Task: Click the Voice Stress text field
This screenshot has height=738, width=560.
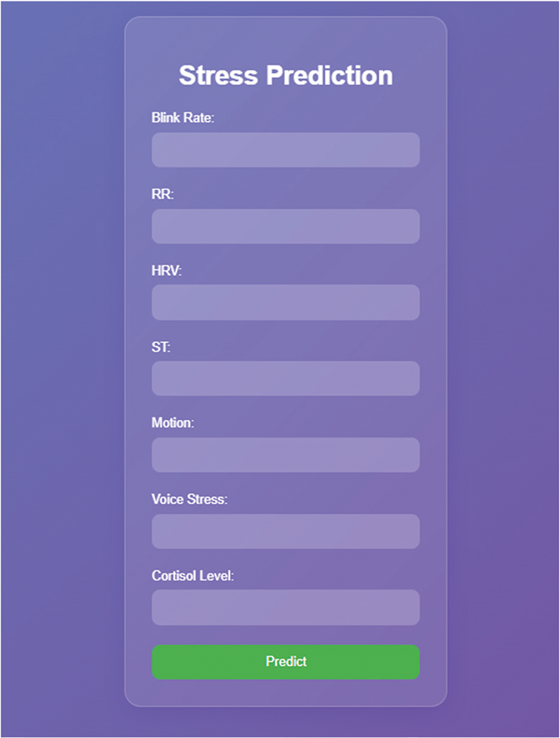Action: point(285,531)
